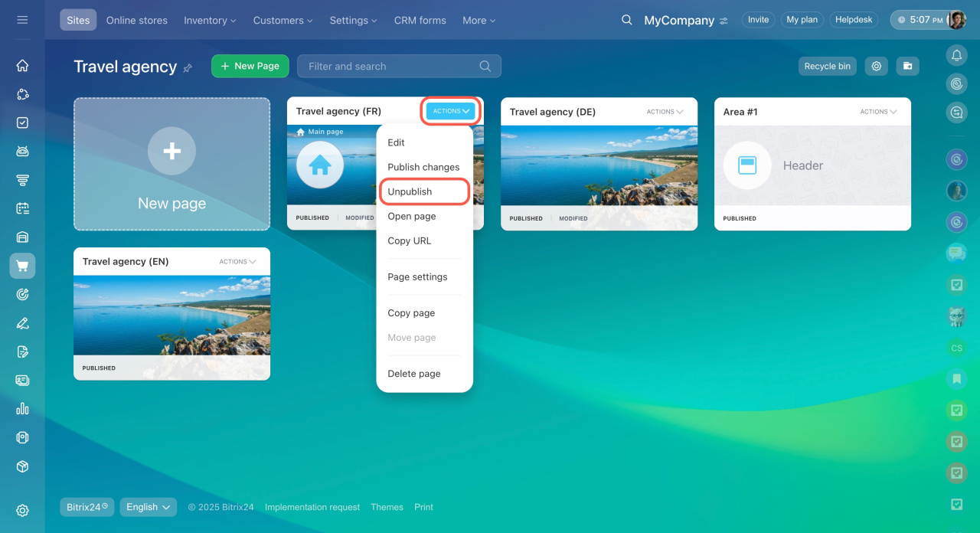Open the English language selector
Image resolution: width=980 pixels, height=533 pixels.
pos(148,507)
